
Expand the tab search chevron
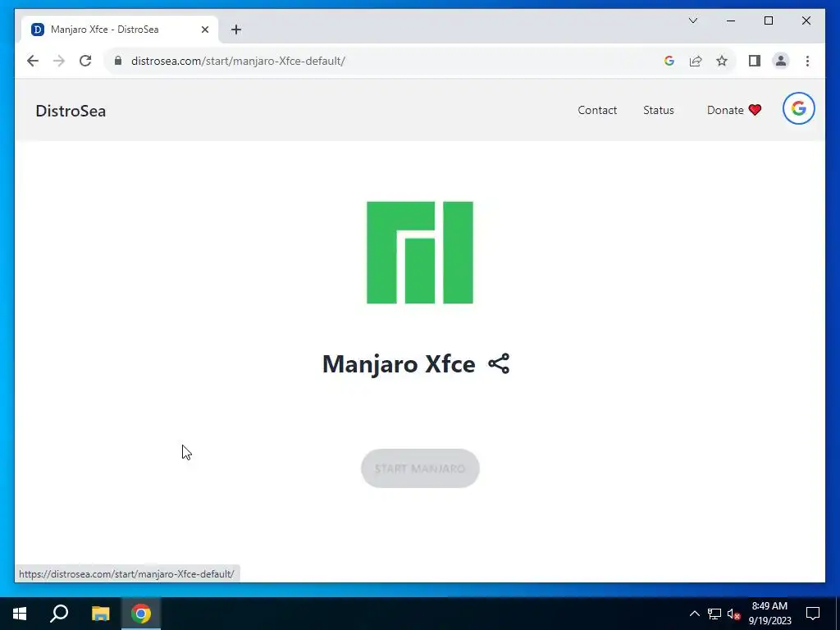tap(692, 21)
